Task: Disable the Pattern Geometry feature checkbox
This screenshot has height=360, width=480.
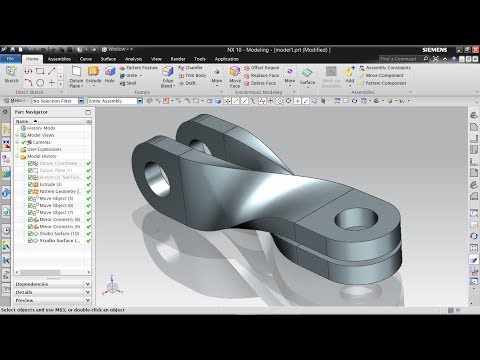Action: pos(30,191)
